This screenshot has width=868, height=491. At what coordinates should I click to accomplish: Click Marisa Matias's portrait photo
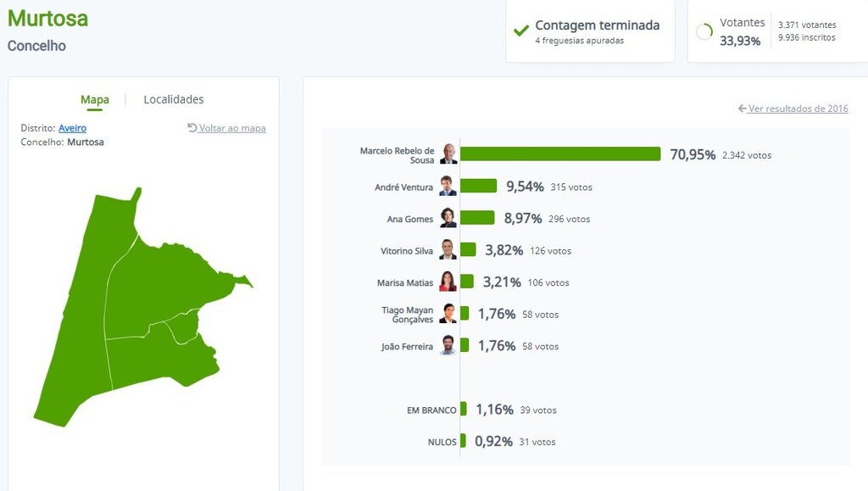click(448, 282)
